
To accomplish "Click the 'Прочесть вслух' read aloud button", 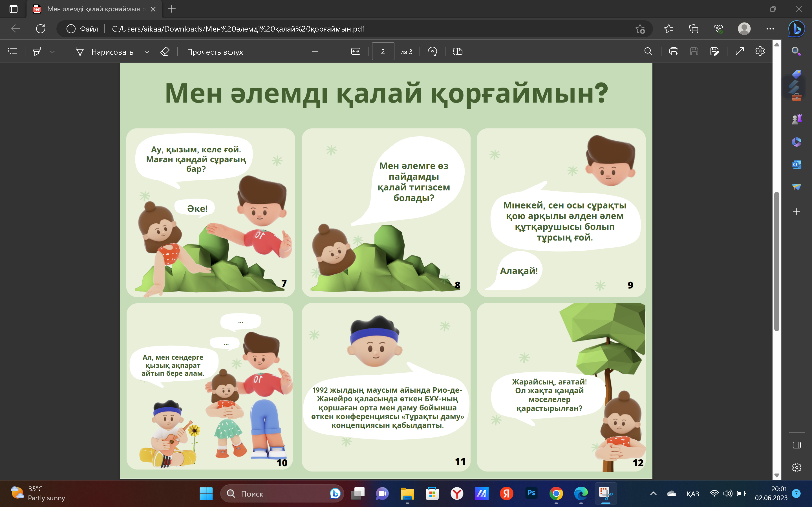I will pos(215,52).
